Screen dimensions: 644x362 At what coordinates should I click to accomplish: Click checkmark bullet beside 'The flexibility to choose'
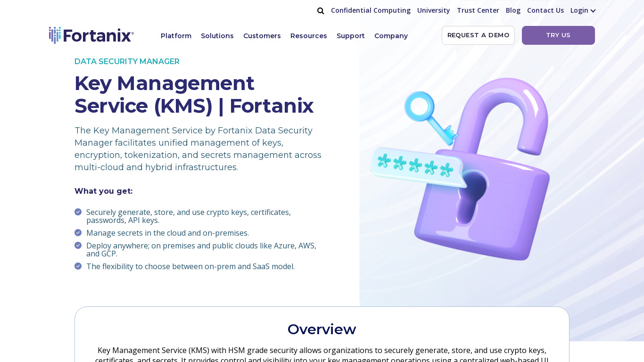(78, 266)
